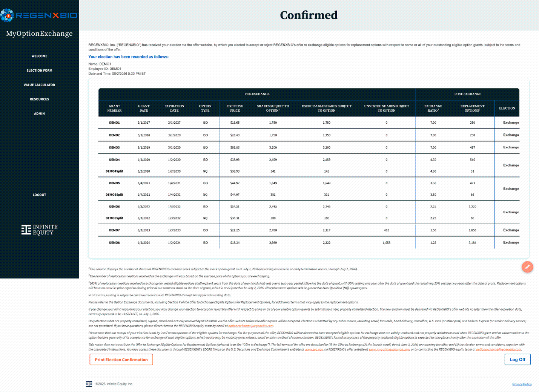
Task: Click the Unvested Shares Subject to Option header
Action: [387, 109]
